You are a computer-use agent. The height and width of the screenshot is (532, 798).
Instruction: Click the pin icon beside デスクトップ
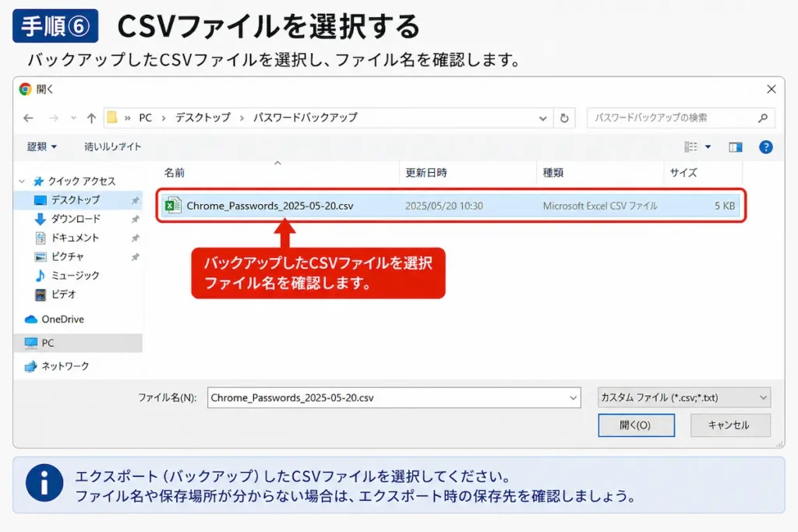click(136, 200)
